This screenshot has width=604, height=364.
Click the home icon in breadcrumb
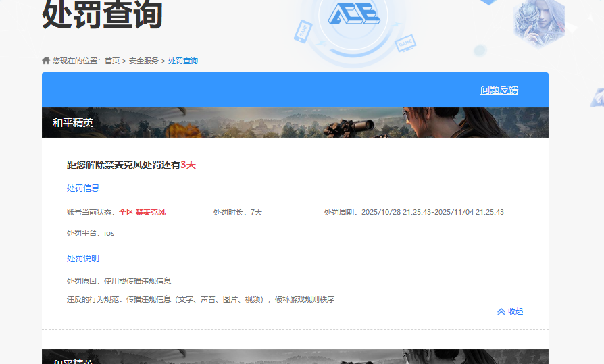(x=46, y=61)
